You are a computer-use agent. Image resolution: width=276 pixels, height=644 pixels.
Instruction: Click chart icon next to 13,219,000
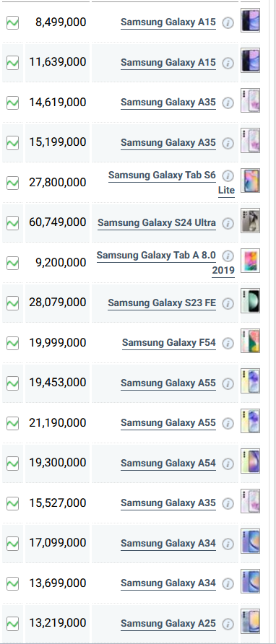[x=13, y=624]
